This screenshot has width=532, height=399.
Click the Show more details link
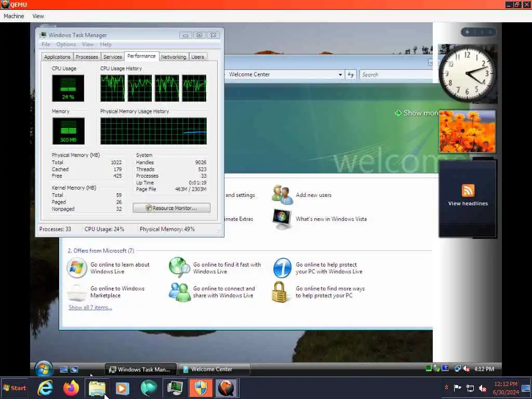(x=416, y=113)
